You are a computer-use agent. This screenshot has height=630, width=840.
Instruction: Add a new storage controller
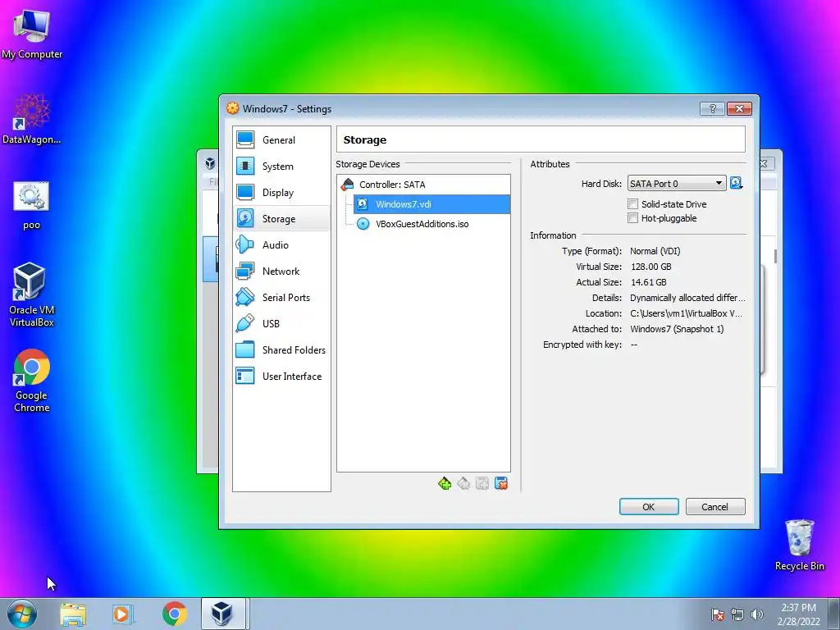(x=444, y=484)
